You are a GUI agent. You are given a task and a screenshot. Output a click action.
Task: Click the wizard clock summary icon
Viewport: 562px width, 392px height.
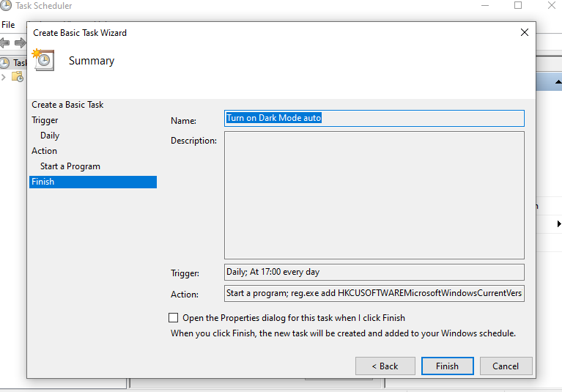43,60
